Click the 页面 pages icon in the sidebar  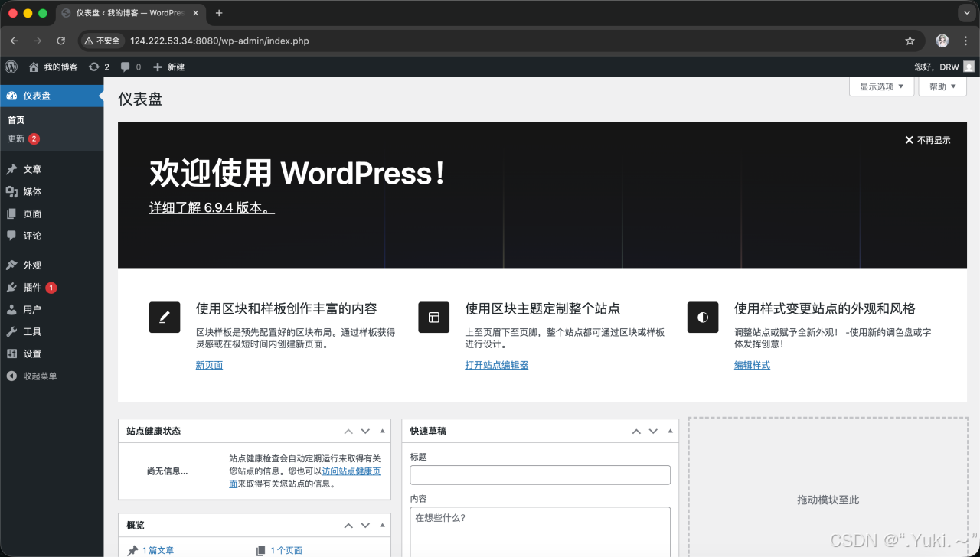(x=11, y=213)
